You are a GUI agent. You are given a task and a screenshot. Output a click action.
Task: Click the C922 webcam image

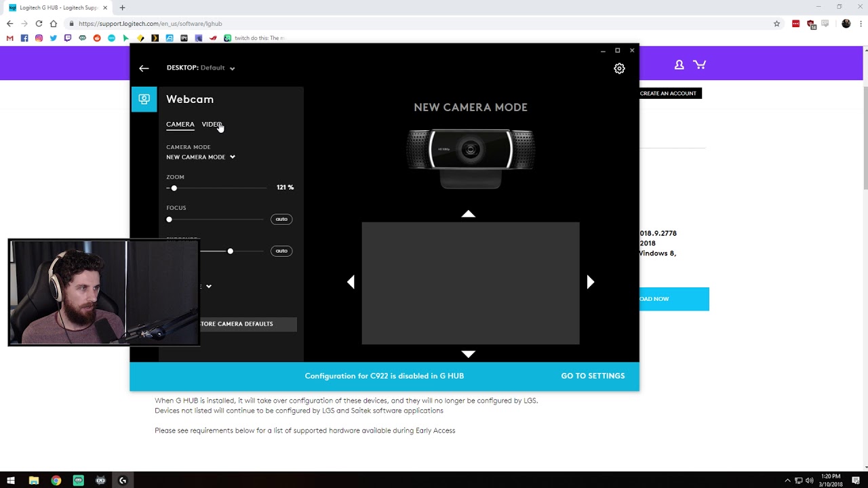coord(470,157)
